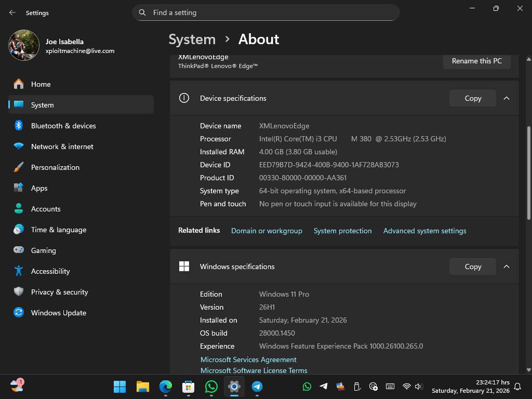Click the scrollbar up arrow
The height and width of the screenshot is (399, 532).
pos(528,59)
